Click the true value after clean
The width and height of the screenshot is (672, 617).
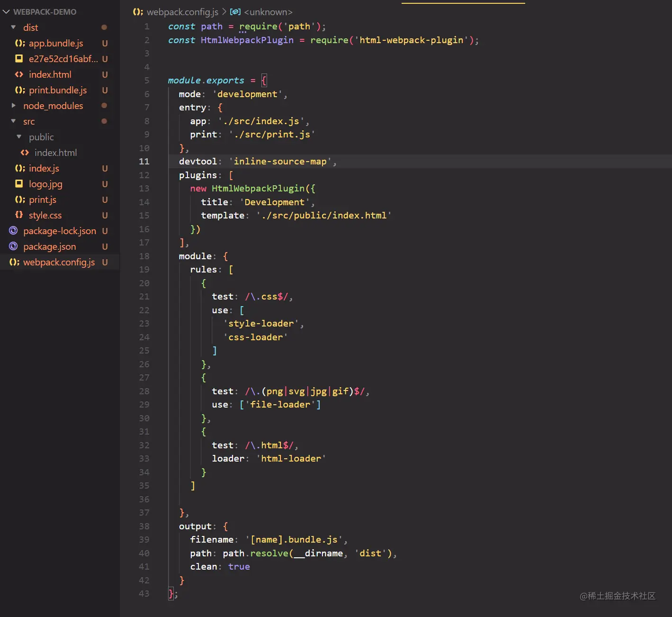click(x=239, y=567)
